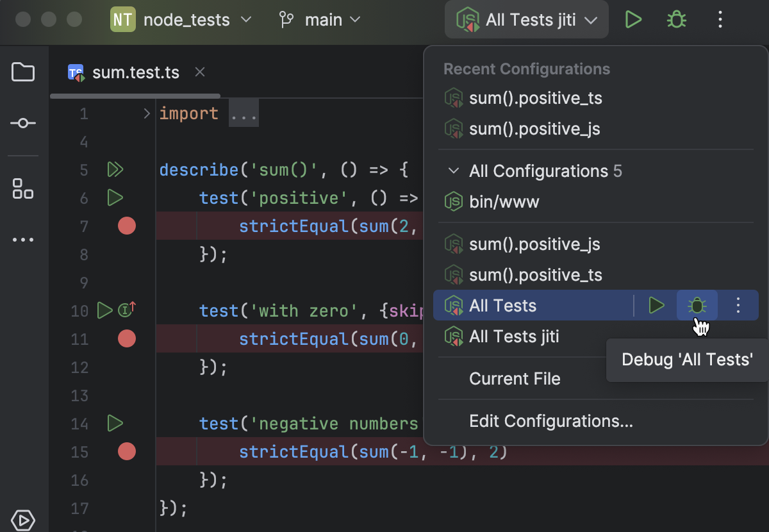Viewport: 769px width, 532px height.
Task: Click the macOS red close window button
Action: (23, 19)
